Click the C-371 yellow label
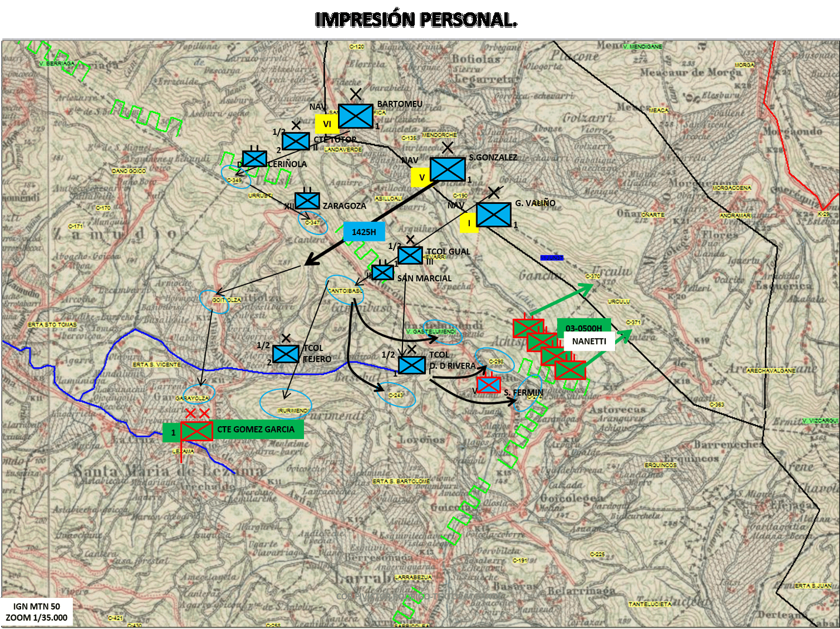The image size is (840, 629). click(633, 322)
